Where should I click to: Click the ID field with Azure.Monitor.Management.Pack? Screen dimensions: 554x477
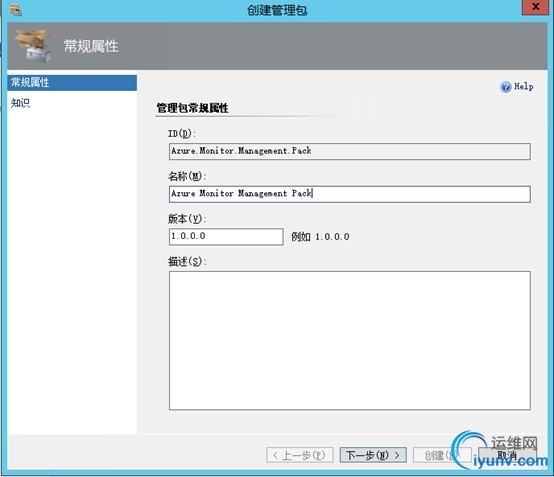[x=349, y=151]
